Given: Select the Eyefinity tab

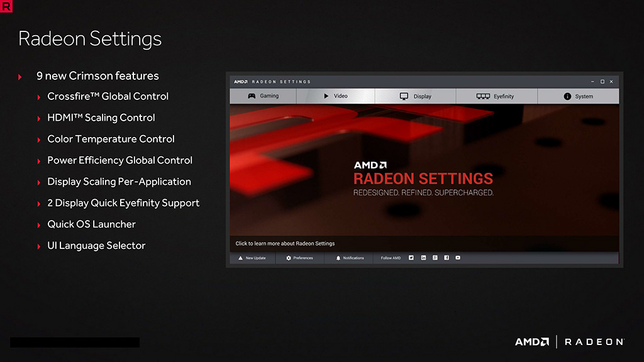Looking at the screenshot, I should [x=496, y=96].
